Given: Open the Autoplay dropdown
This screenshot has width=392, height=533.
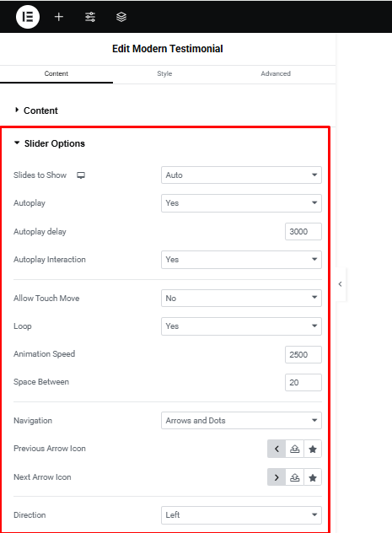Looking at the screenshot, I should 241,203.
